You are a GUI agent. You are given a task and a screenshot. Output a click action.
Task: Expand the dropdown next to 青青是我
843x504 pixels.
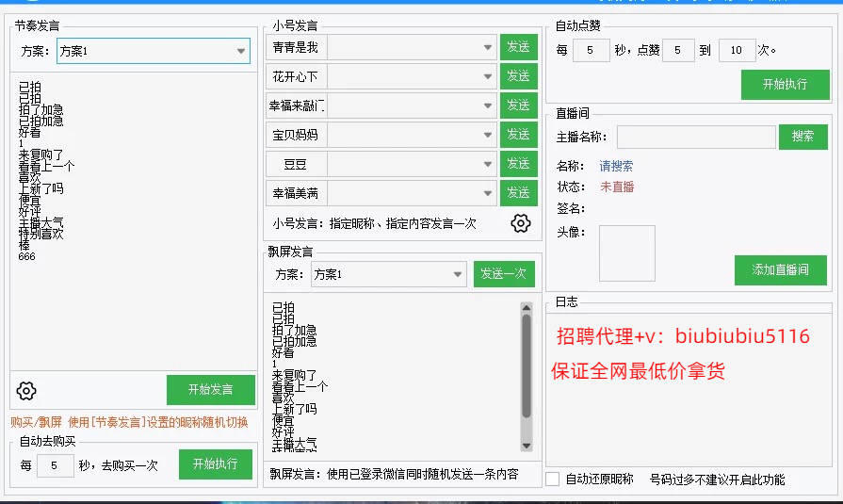487,47
